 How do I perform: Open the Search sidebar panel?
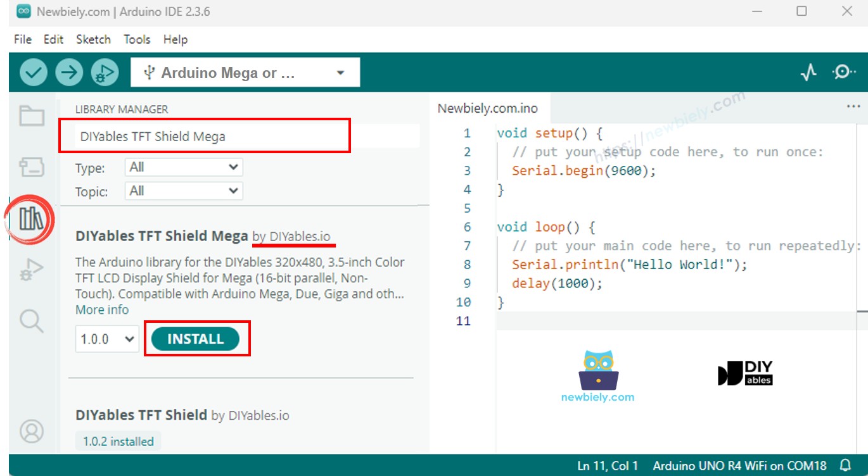coord(32,321)
